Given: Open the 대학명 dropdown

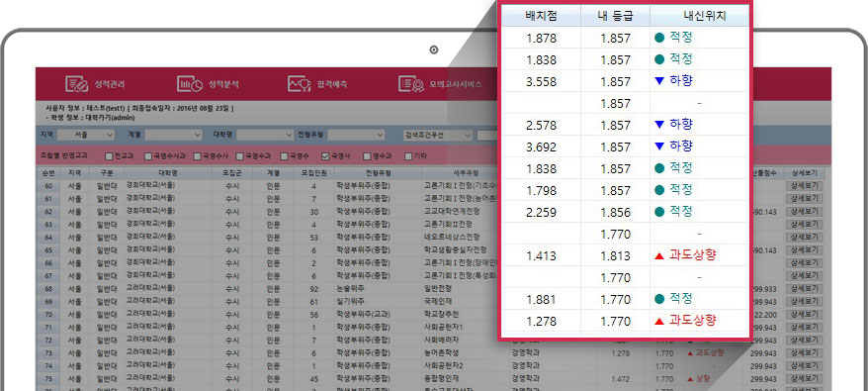Looking at the screenshot, I should 265,135.
